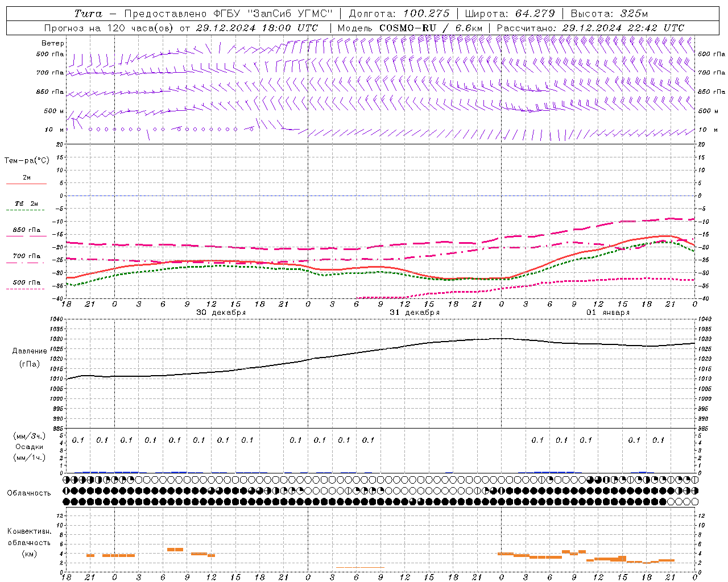Click the "(мм/3ч.)" precipitation unit label

(x=29, y=436)
